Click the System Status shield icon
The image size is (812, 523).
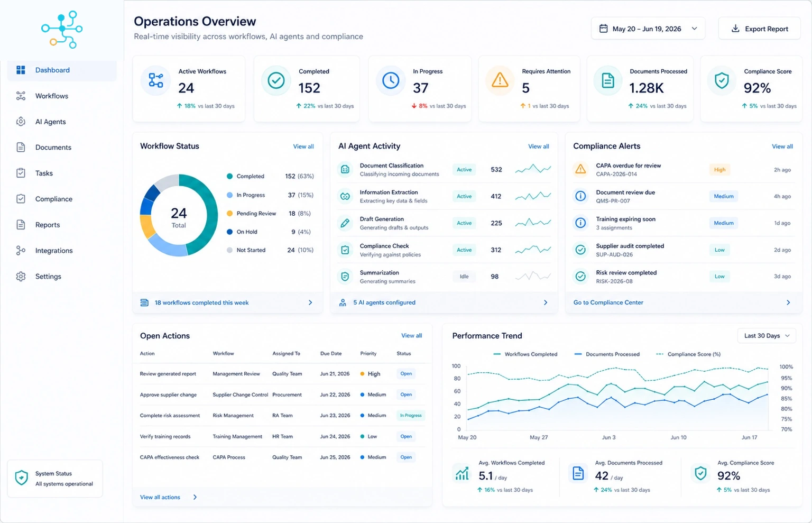click(x=22, y=478)
